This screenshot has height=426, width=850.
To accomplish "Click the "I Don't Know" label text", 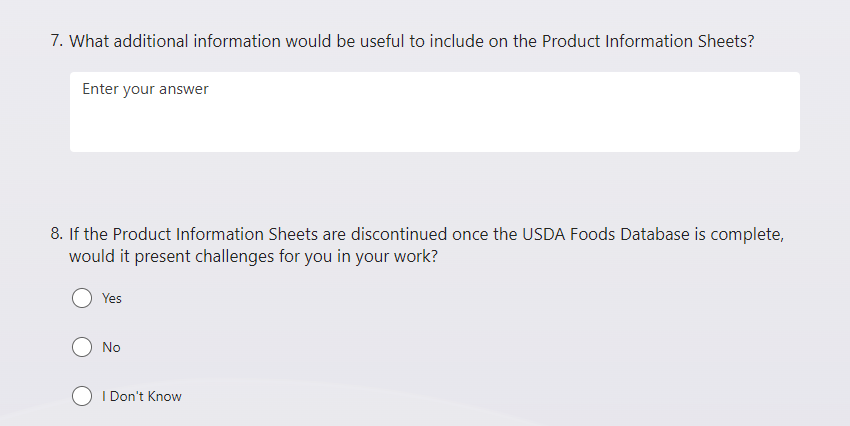I will pos(142,396).
